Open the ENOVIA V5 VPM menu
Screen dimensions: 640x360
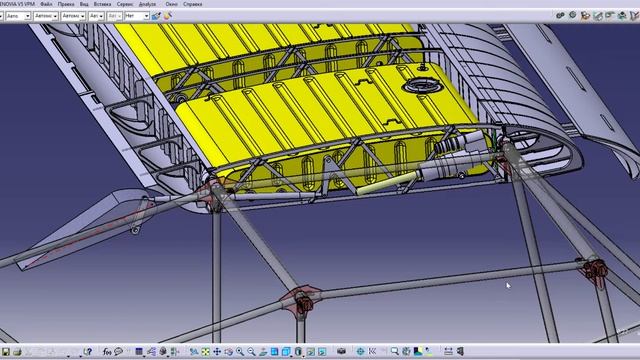(17, 4)
